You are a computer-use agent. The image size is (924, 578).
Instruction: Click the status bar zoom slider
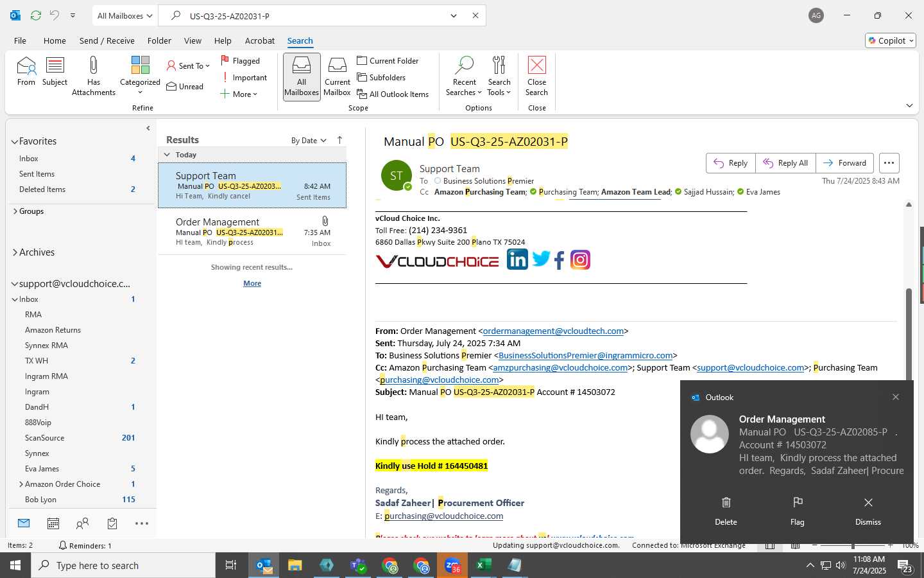(x=853, y=545)
